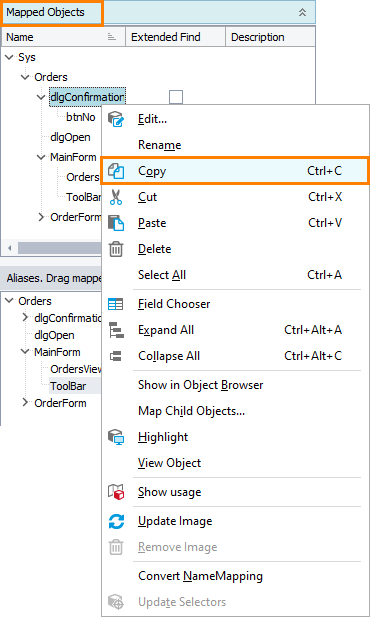
Task: Click the Highlight monitor icon
Action: click(x=116, y=437)
